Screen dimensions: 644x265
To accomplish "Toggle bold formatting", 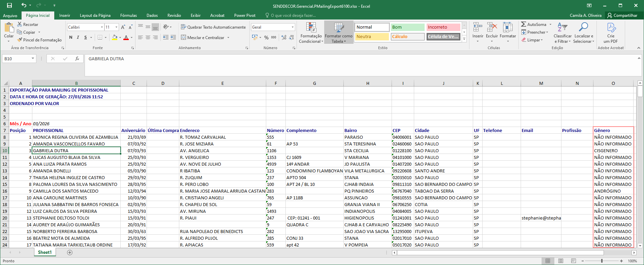I will tap(71, 37).
